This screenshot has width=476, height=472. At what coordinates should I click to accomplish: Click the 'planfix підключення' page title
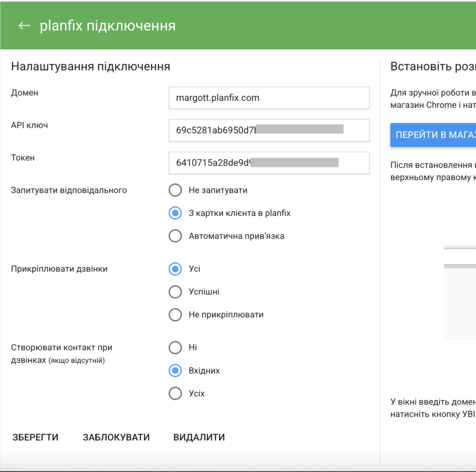point(107,26)
